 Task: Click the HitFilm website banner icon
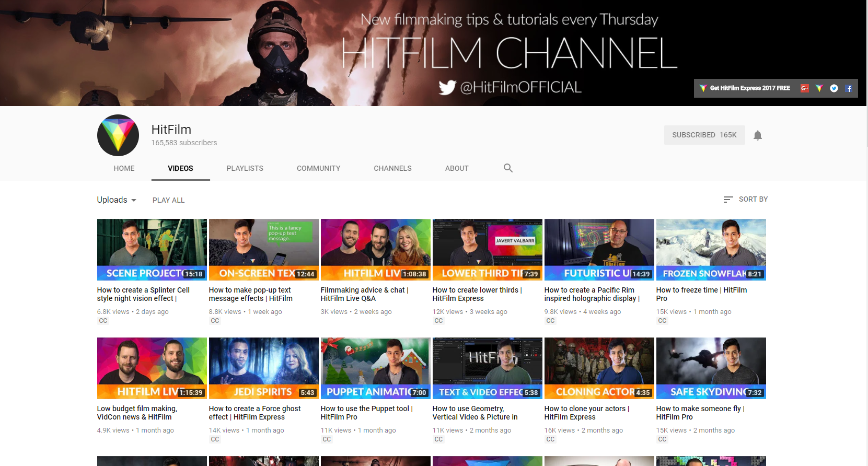(x=819, y=88)
